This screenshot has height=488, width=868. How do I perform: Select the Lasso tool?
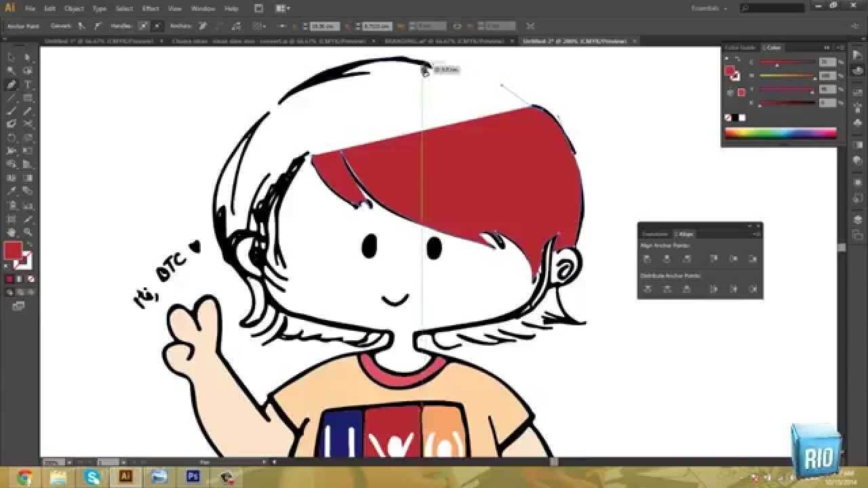point(28,71)
